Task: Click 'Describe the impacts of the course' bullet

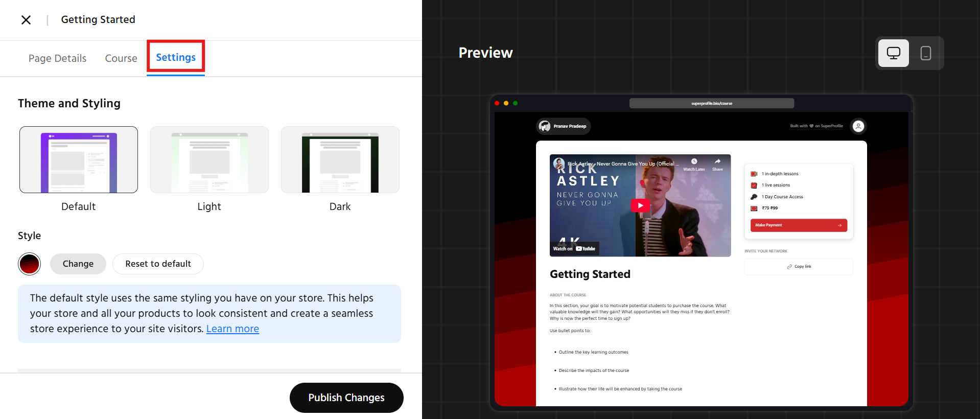Action: 594,370
